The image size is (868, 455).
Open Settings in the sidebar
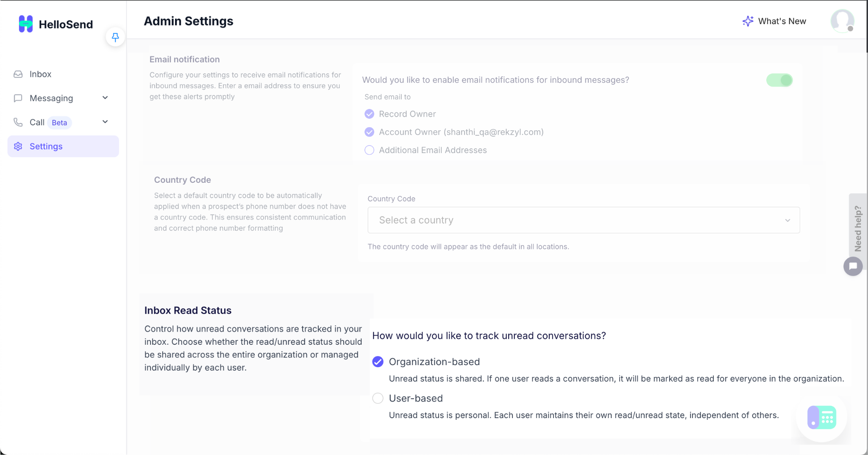click(x=46, y=146)
